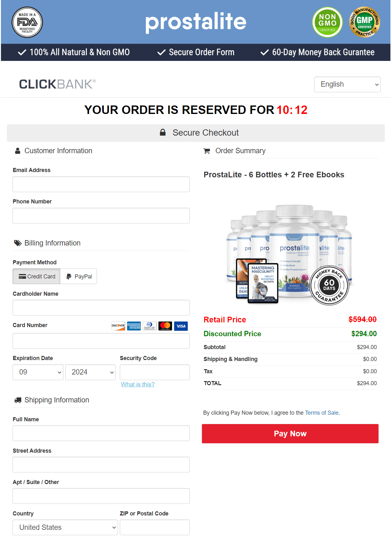392x544 pixels.
Task: Click the "What is this?" security code link
Action: [x=138, y=385]
